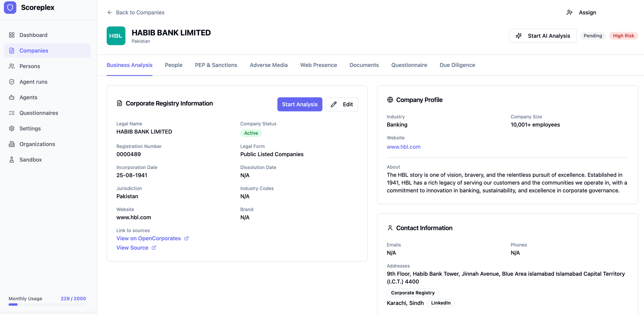Click the Start AI Analysis button
The width and height of the screenshot is (644, 315).
[543, 36]
